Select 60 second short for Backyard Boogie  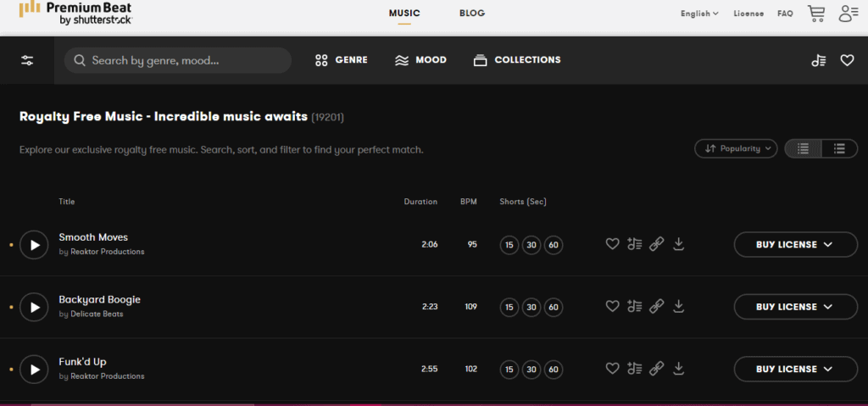(x=554, y=307)
